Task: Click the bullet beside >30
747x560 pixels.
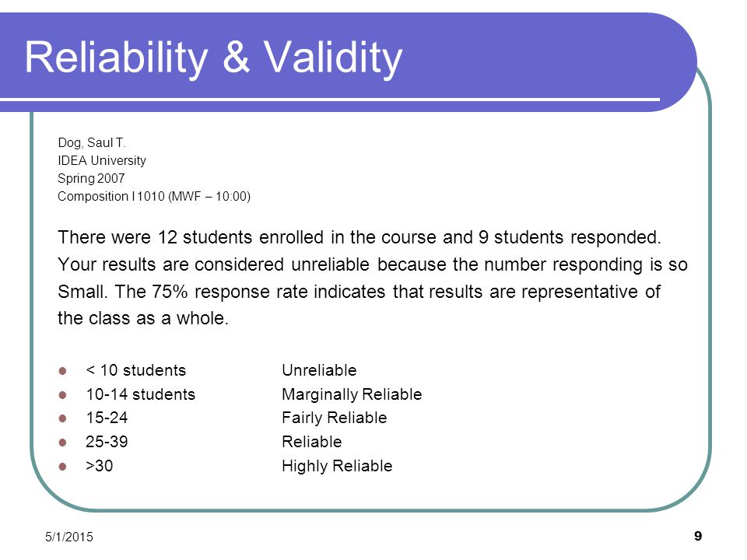Action: [62, 466]
